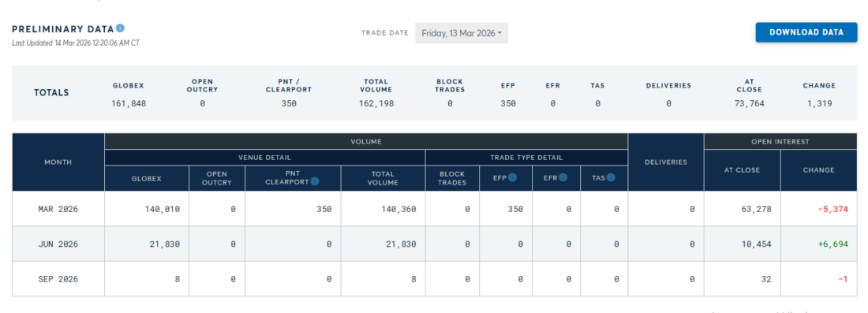The height and width of the screenshot is (313, 868).
Task: Click the Trade Type Detail group header
Action: coord(526,158)
